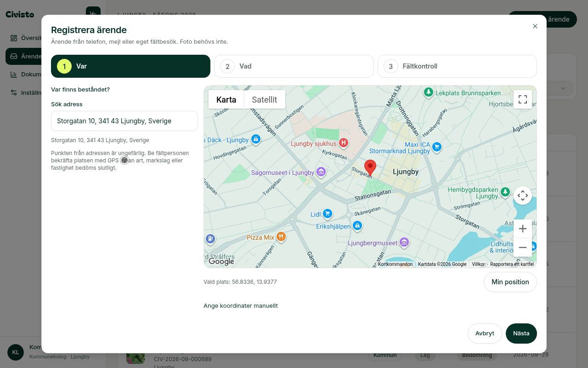Click the Däck - Ljungby store marker

[x=256, y=139]
